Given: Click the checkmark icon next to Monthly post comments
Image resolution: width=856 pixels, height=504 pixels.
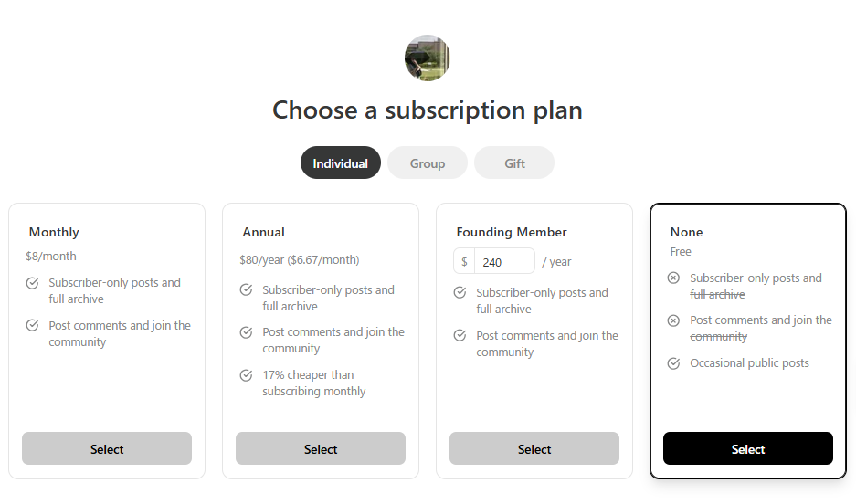Looking at the screenshot, I should click(32, 326).
